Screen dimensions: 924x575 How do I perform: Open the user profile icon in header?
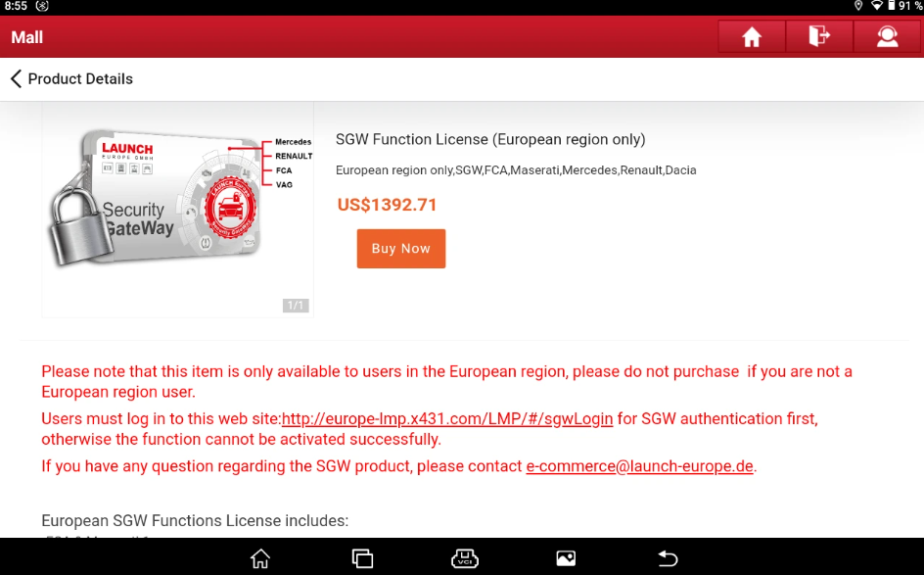coord(887,36)
